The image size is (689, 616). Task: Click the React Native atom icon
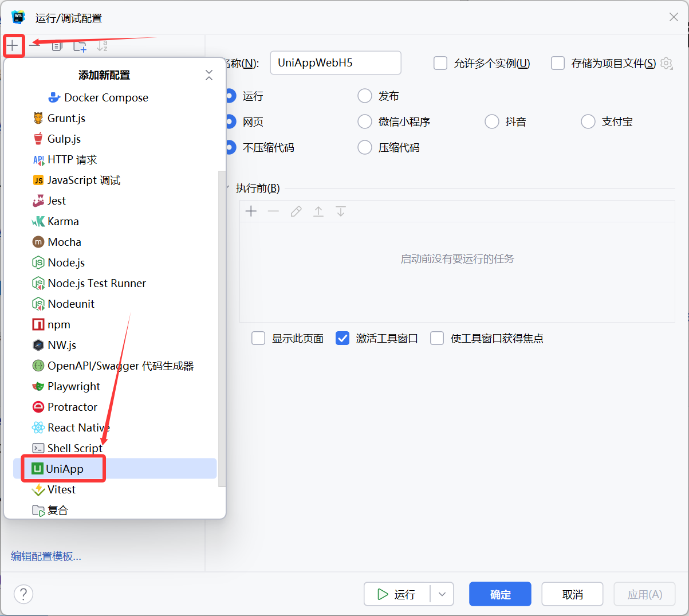38,427
